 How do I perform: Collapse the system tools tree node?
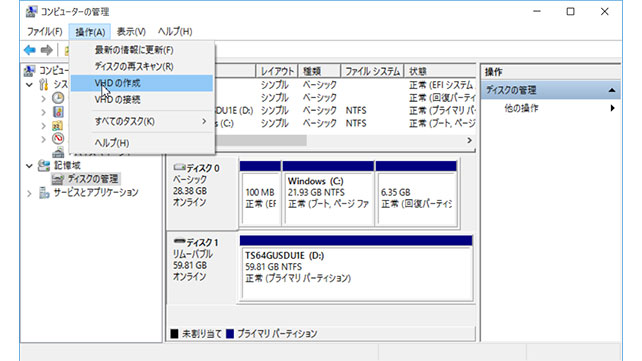29,85
